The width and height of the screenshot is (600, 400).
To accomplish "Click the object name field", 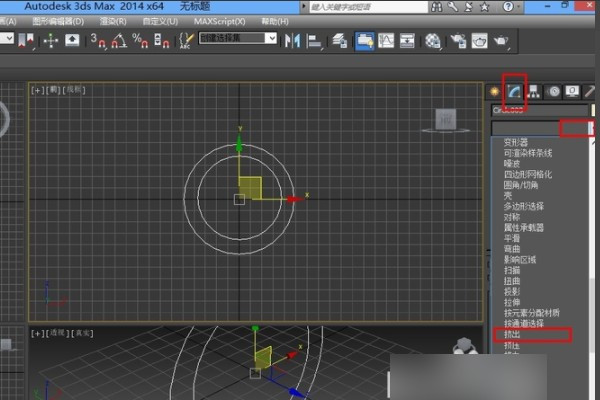I will 540,110.
